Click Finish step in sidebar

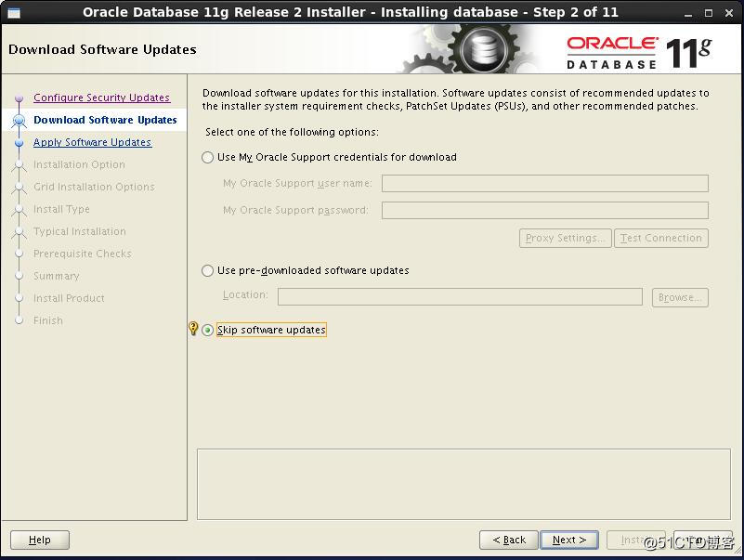[x=48, y=320]
